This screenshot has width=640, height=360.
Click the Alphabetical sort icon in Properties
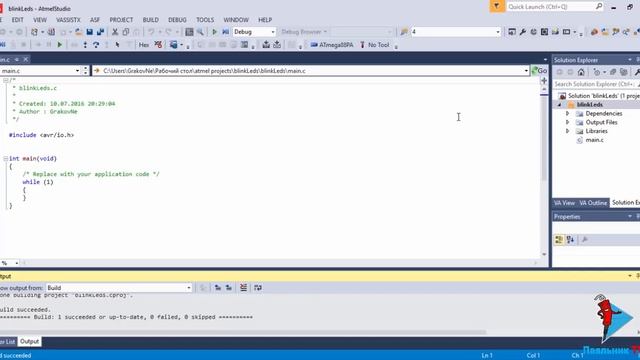[571, 240]
